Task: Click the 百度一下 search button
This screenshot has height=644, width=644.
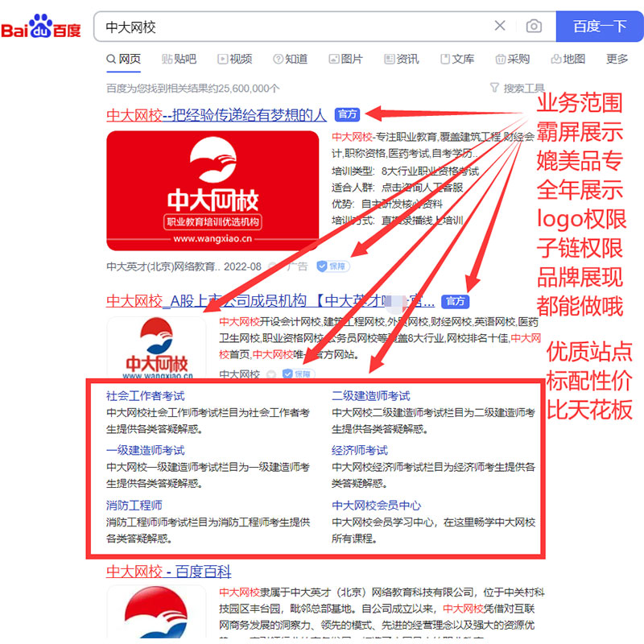Action: point(599,27)
